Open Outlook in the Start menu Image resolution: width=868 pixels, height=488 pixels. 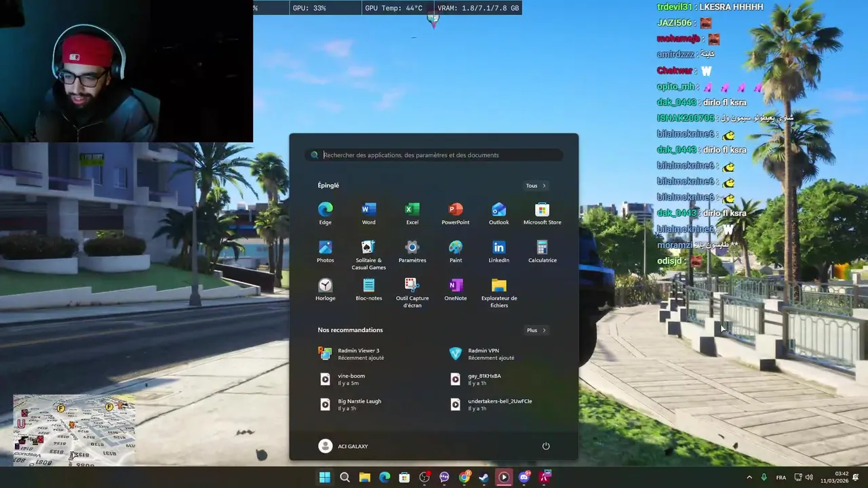pos(499,213)
